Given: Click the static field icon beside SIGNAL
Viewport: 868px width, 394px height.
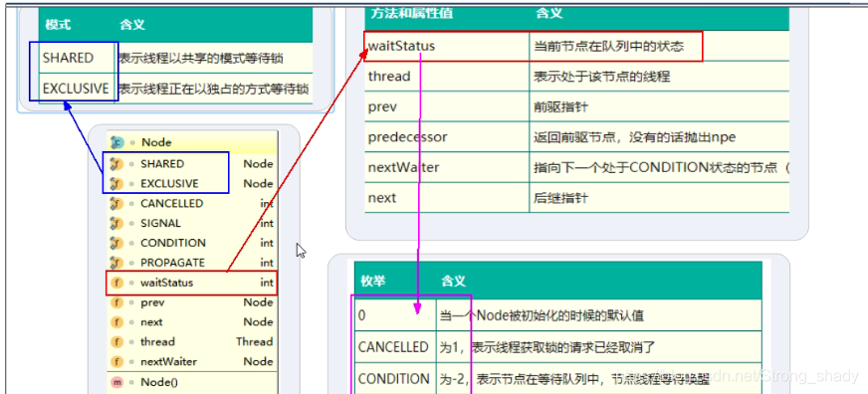Looking at the screenshot, I should (116, 224).
